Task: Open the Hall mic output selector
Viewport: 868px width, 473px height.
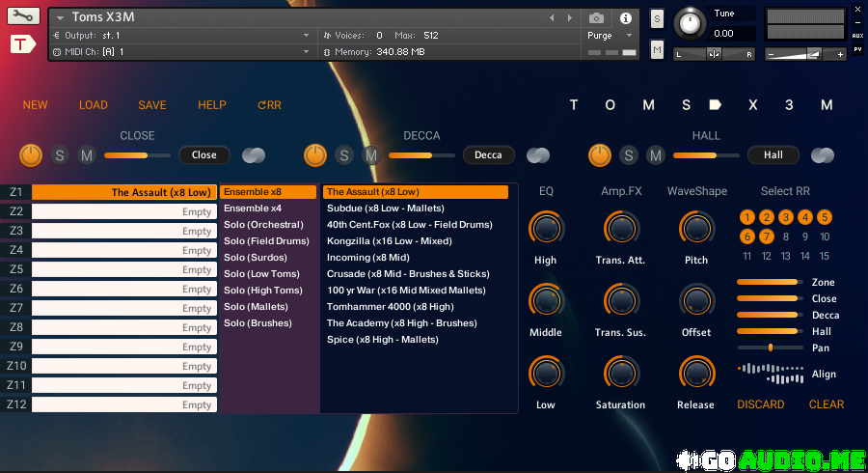Action: click(773, 155)
